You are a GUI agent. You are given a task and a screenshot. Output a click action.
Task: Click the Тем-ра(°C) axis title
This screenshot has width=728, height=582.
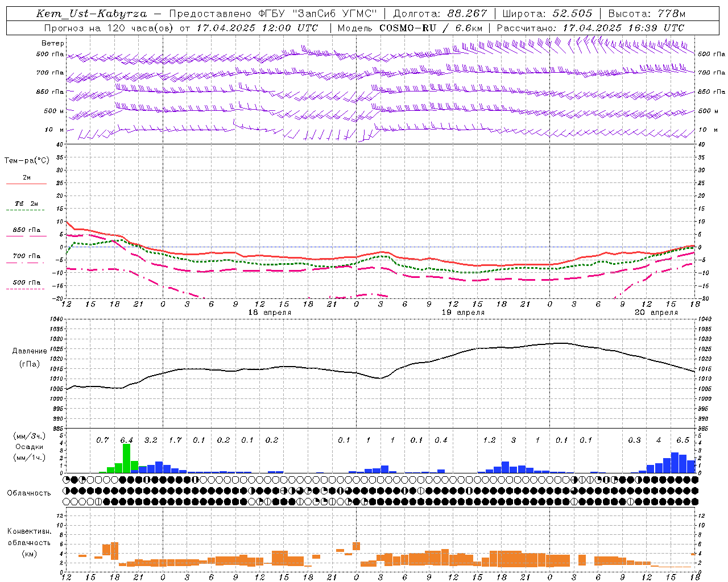point(27,161)
